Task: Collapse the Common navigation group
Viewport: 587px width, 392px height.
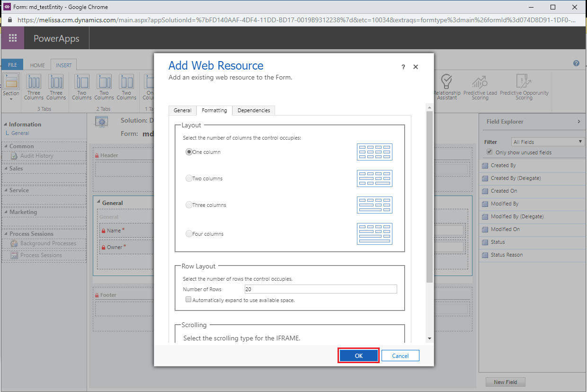Action: [x=6, y=146]
